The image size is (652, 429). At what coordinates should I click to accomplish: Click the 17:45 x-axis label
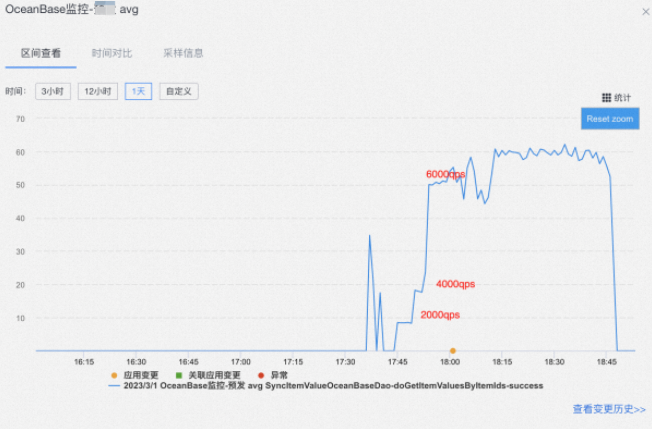(398, 362)
